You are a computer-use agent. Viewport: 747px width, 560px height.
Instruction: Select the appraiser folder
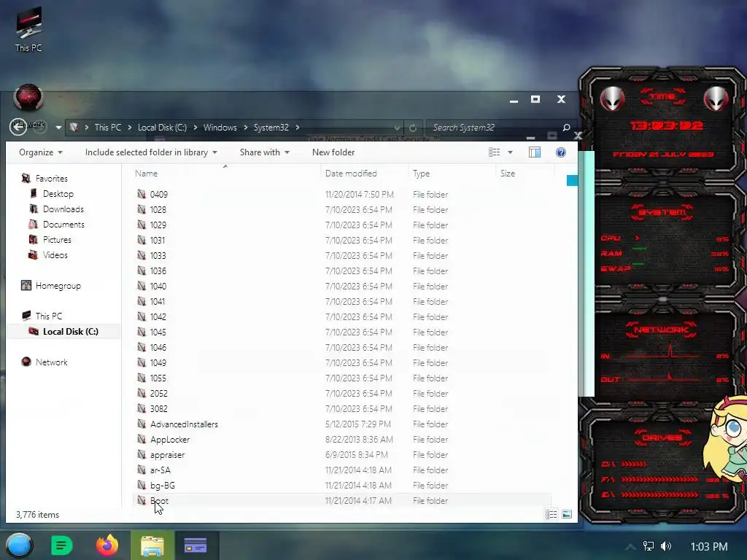[x=167, y=455]
